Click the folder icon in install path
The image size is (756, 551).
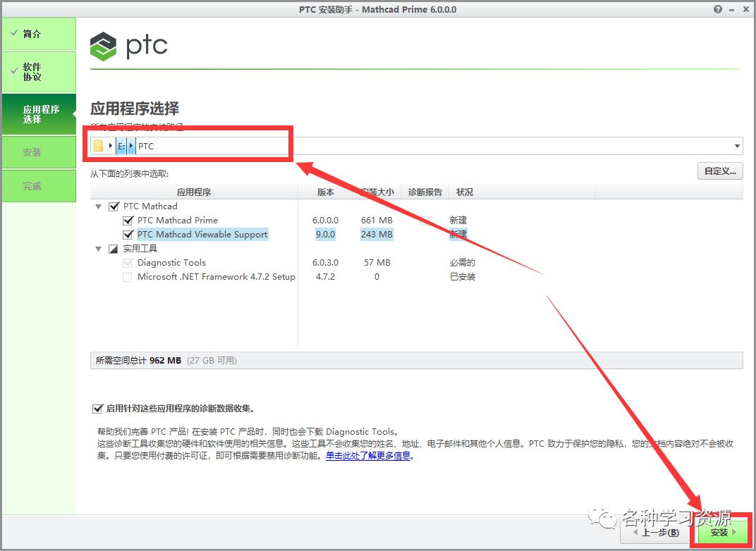[x=98, y=146]
